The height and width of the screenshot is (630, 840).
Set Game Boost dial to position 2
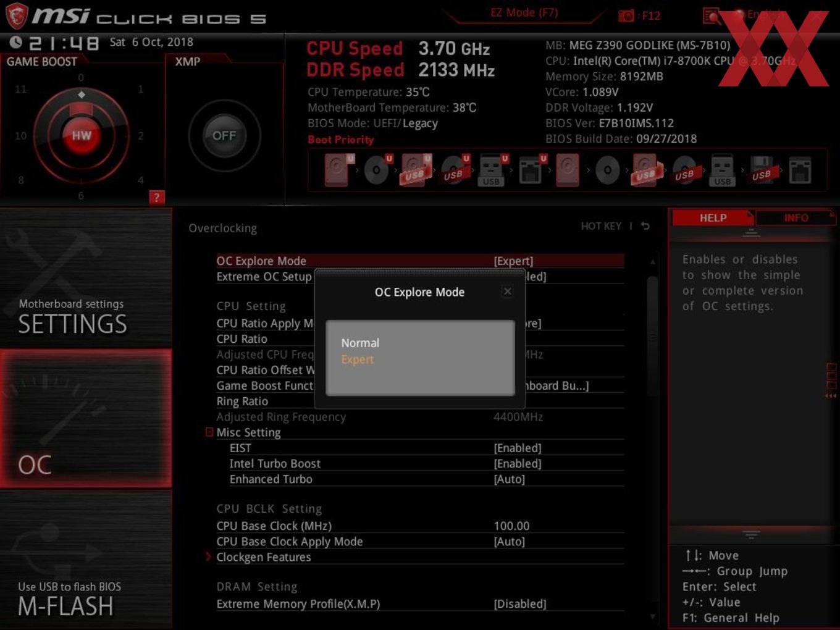click(x=141, y=135)
